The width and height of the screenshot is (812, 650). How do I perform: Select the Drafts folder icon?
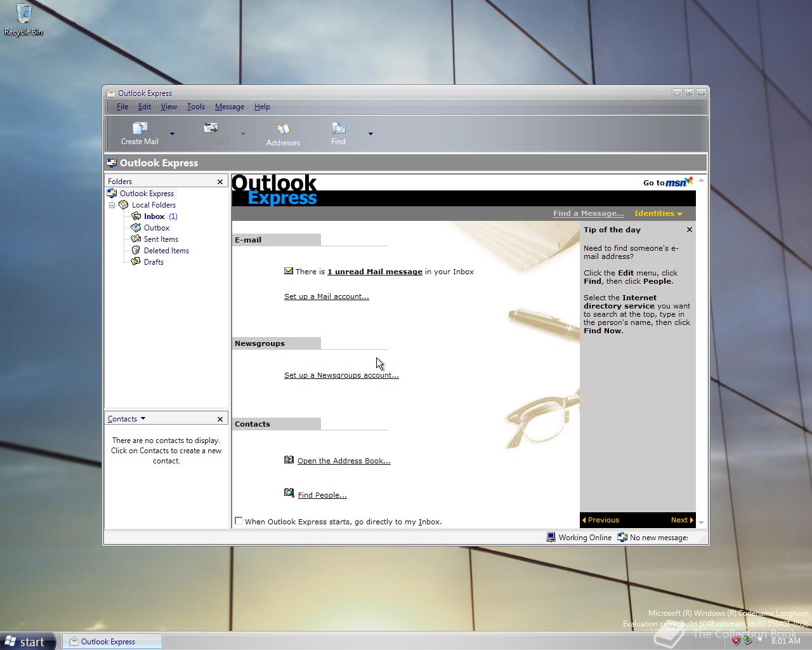click(136, 262)
